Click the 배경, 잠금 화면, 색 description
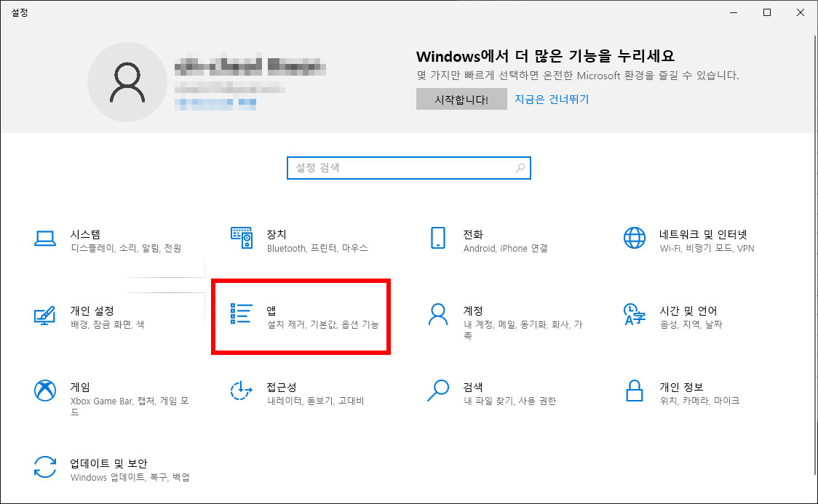This screenshot has width=818, height=504. pos(108,324)
